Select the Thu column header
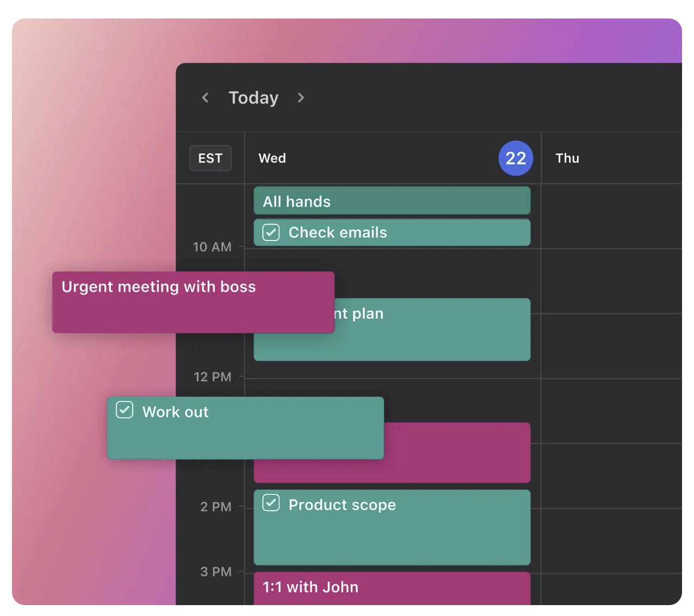Viewport: 694px width, 616px height. tap(567, 158)
